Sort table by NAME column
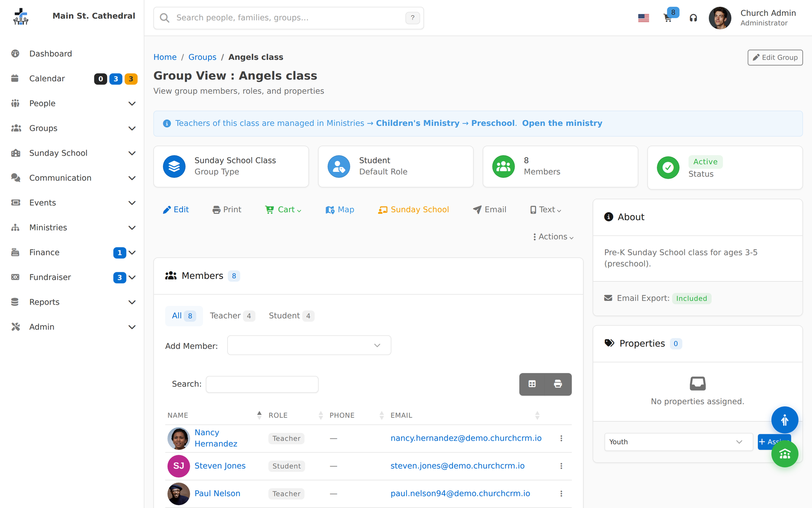 pyautogui.click(x=214, y=415)
